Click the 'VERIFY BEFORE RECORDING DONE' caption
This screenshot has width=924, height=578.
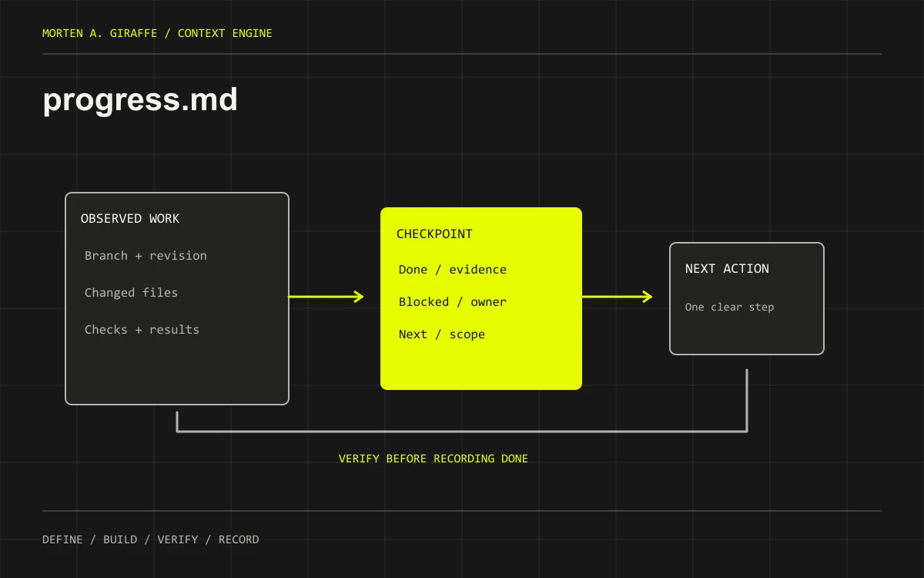click(x=434, y=459)
